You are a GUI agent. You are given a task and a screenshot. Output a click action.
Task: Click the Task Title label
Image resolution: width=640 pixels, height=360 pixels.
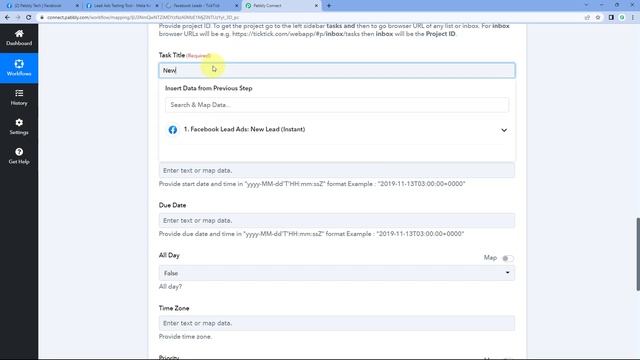pyautogui.click(x=172, y=55)
